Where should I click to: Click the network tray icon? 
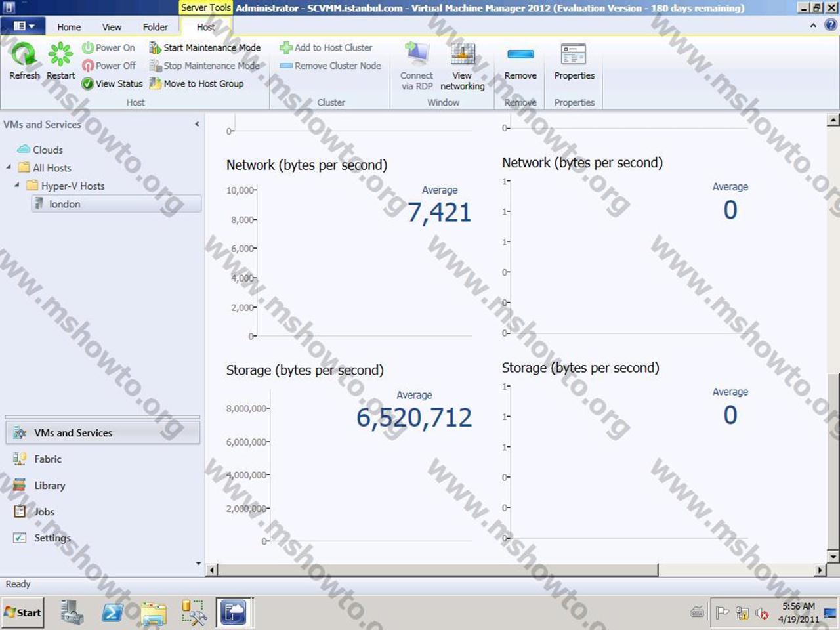click(742, 613)
